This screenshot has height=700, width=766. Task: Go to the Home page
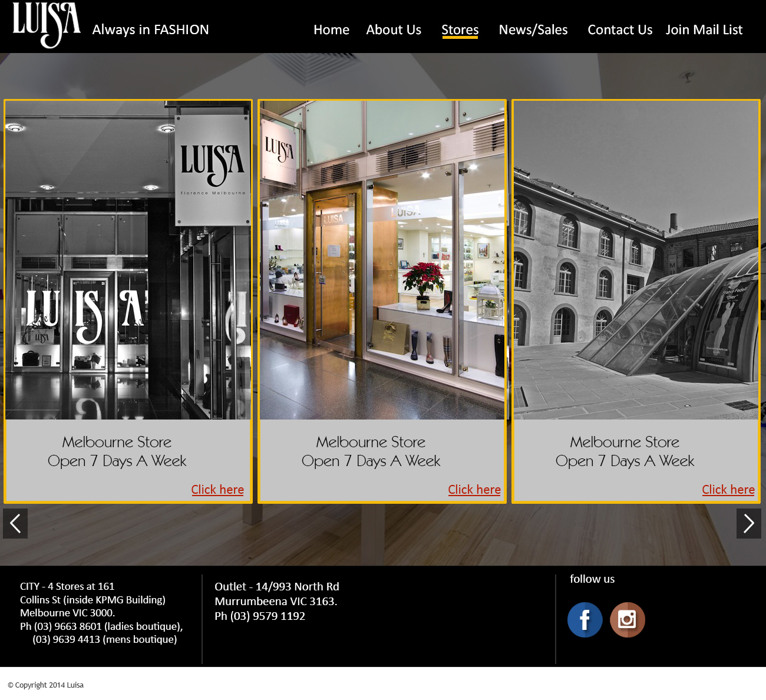[x=331, y=29]
